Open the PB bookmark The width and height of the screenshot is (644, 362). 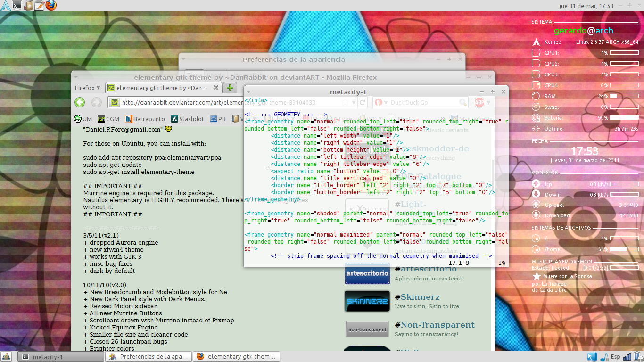(218, 119)
